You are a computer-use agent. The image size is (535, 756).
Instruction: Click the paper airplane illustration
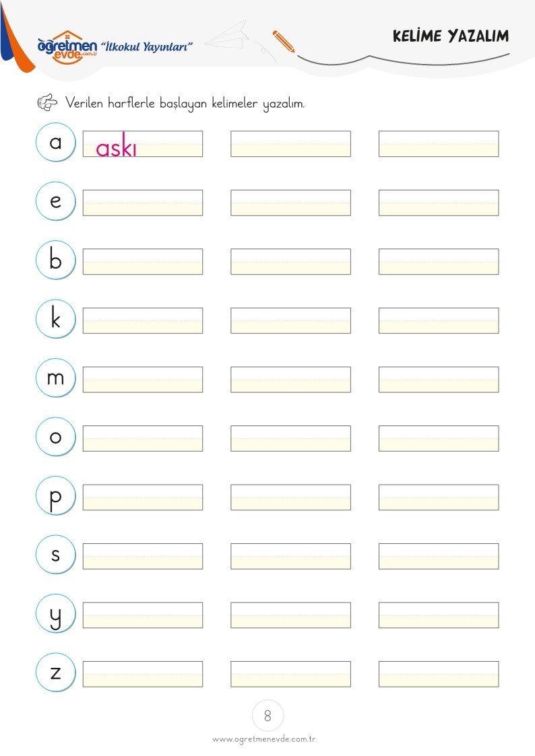pyautogui.click(x=228, y=35)
